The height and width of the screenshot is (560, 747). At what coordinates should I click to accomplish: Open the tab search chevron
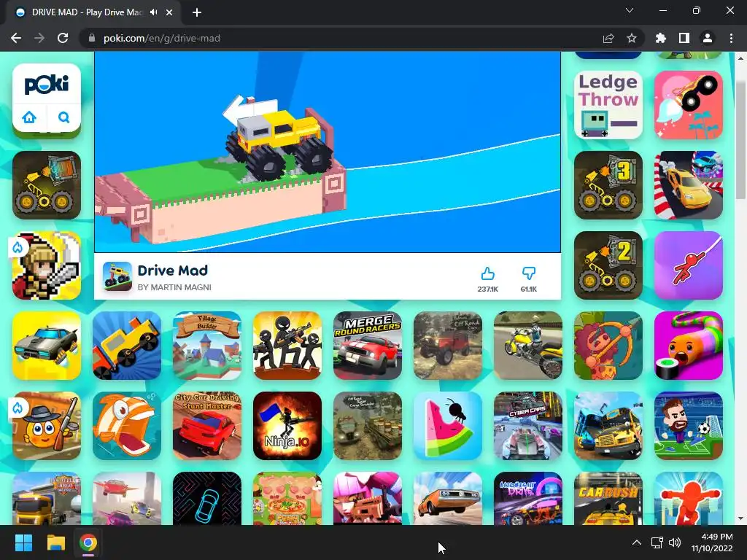(x=630, y=10)
